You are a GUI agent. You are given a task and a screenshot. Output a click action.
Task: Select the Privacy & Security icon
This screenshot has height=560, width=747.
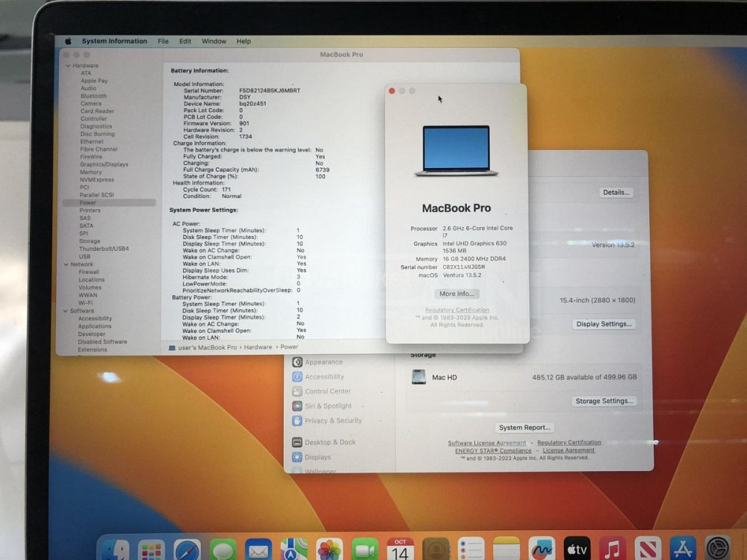[x=297, y=421]
